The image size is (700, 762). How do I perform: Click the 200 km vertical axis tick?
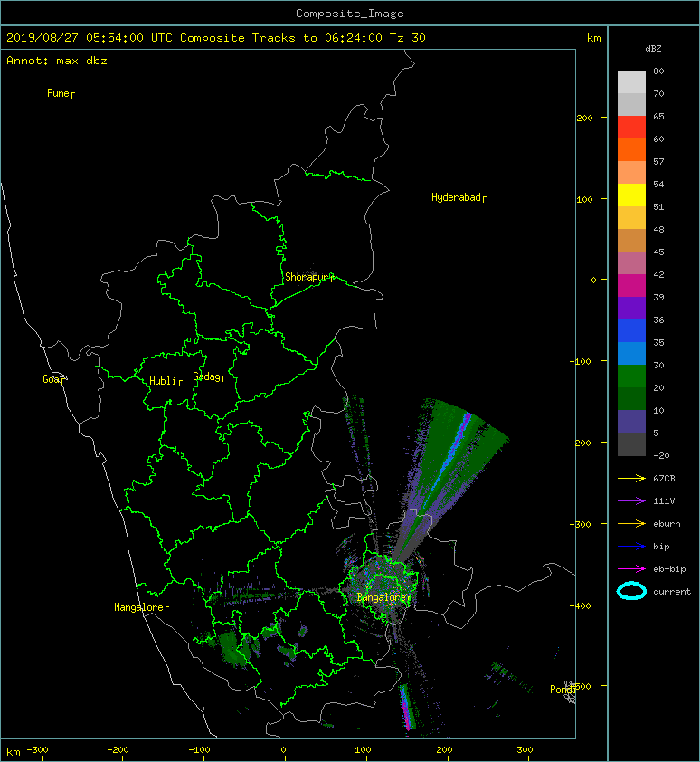pyautogui.click(x=585, y=118)
